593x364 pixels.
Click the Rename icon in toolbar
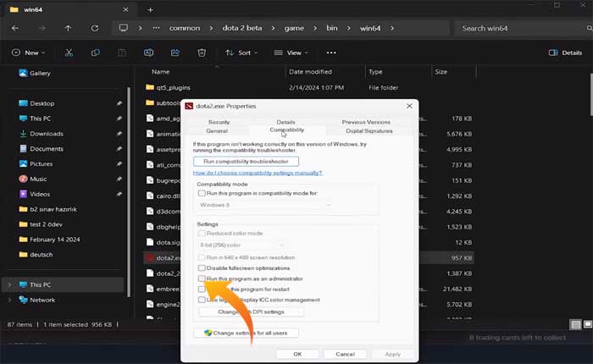tap(148, 52)
